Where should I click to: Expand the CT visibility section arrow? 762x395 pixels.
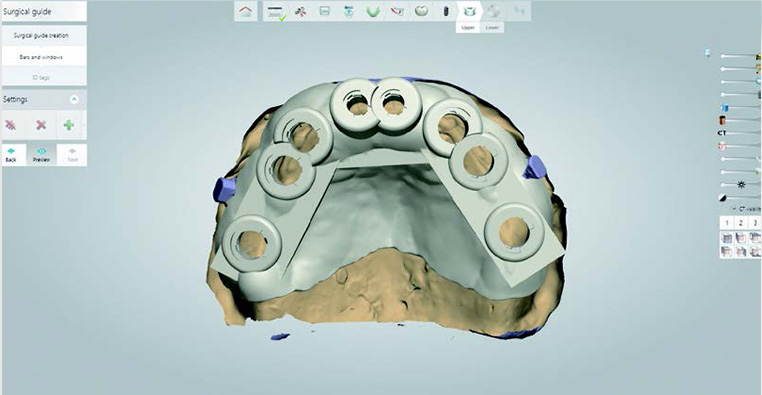pos(734,209)
